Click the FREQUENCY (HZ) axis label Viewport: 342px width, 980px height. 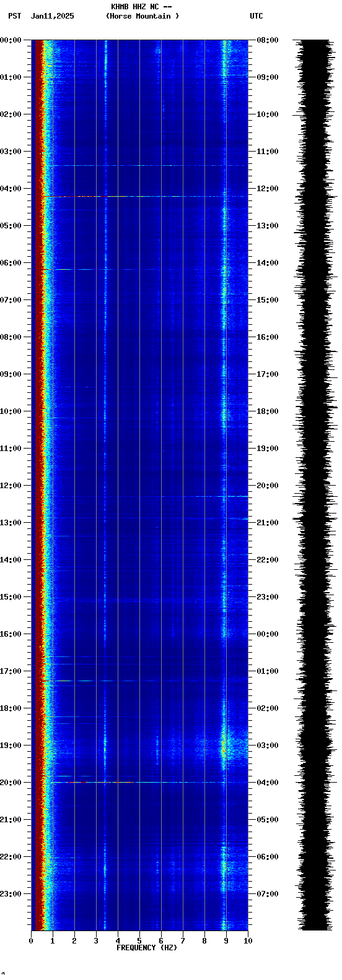coord(147,948)
